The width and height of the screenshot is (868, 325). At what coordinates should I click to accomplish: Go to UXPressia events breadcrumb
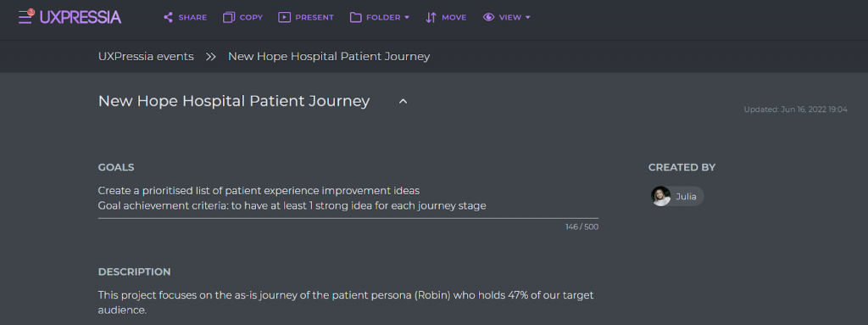point(146,56)
